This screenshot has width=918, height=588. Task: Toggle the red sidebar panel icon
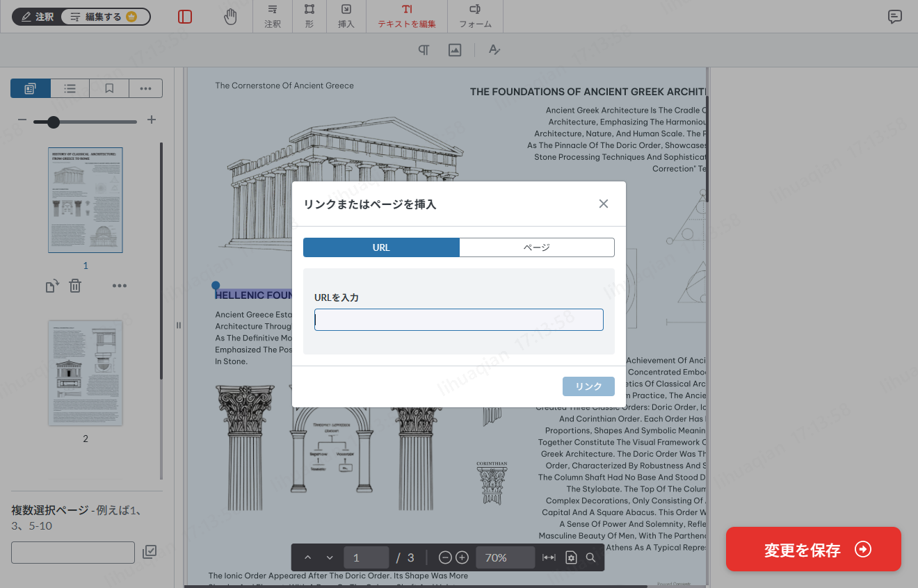point(185,17)
